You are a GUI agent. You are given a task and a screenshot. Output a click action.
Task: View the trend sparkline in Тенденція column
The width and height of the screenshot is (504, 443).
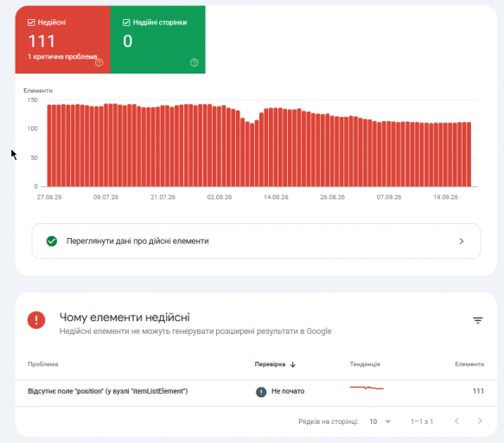click(367, 388)
